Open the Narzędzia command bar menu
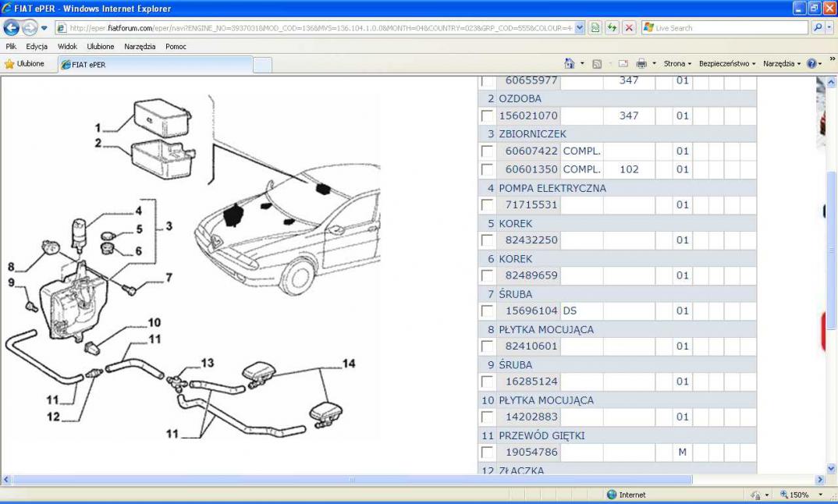 tap(781, 64)
